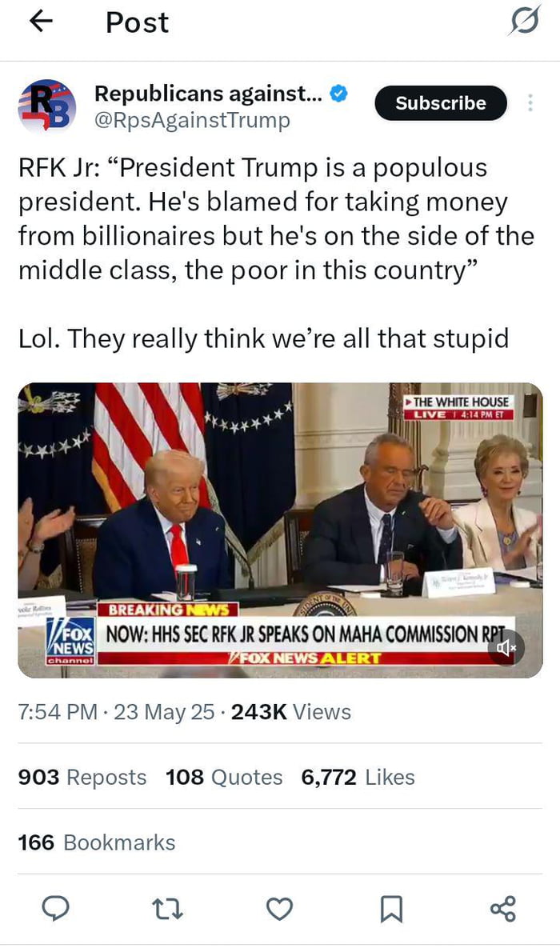Tap the back arrow
The width and height of the screenshot is (560, 952).
click(40, 22)
